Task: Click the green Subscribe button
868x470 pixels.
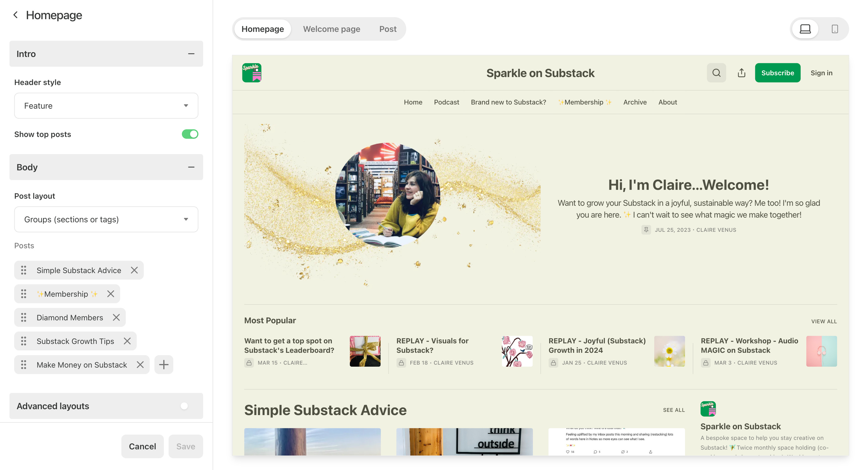Action: 777,73
